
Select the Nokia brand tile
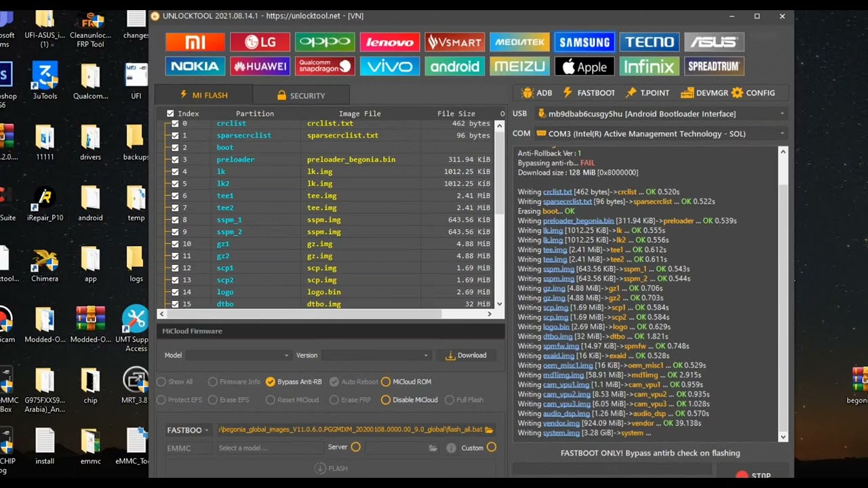click(x=195, y=66)
